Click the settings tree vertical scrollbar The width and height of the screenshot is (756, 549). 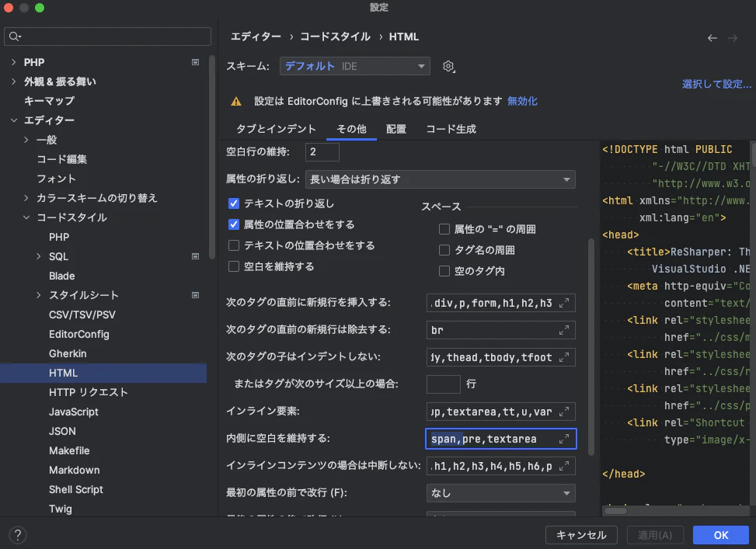(x=211, y=157)
